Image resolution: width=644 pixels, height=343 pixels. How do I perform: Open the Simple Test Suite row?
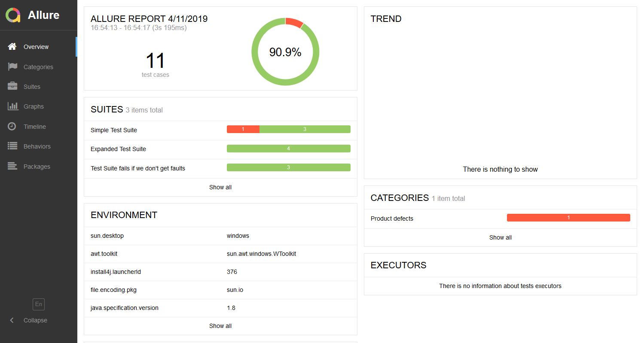(220, 130)
